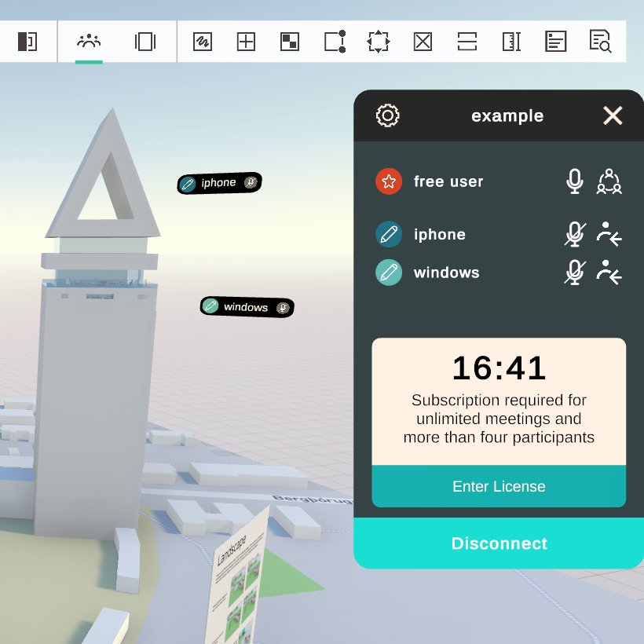Image resolution: width=644 pixels, height=644 pixels.
Task: Click windows pencil avatar in participant list
Action: (389, 273)
